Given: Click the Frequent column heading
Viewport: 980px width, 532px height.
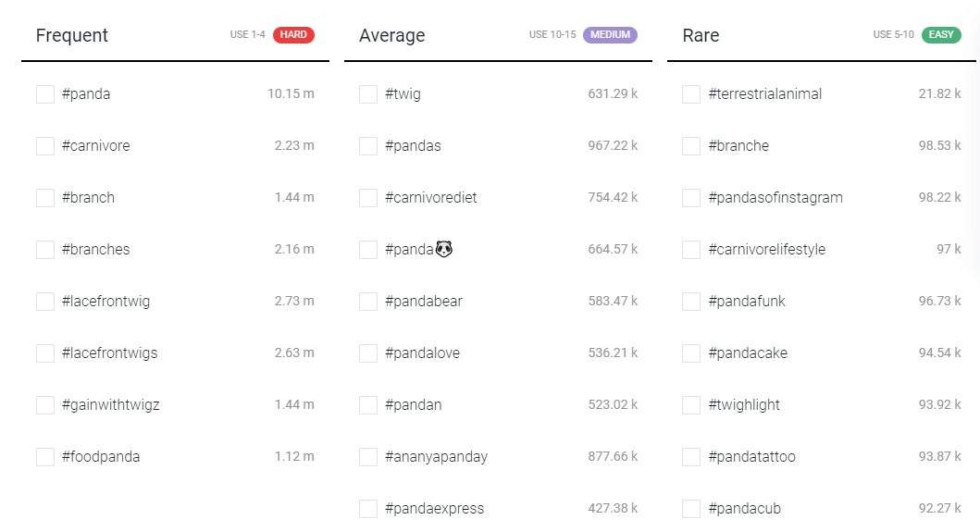Looking at the screenshot, I should point(72,36).
